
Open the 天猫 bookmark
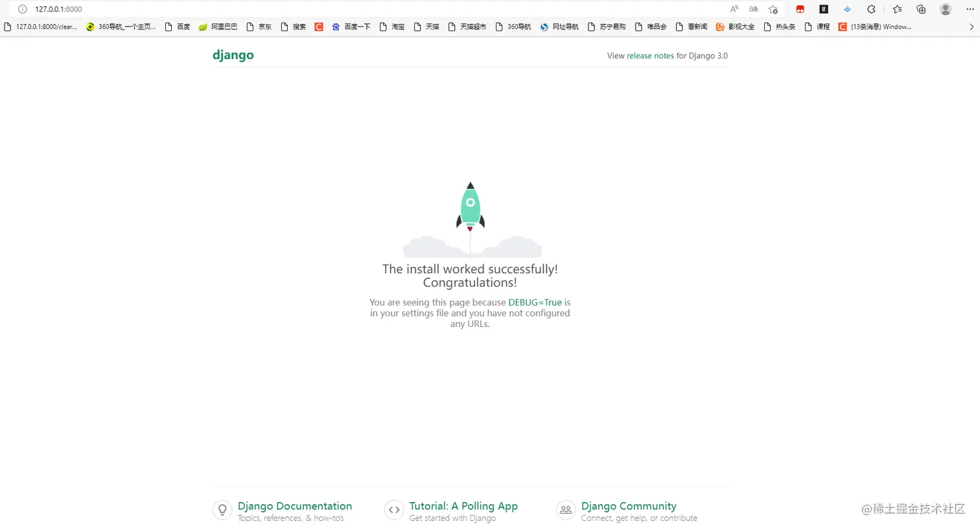point(426,27)
